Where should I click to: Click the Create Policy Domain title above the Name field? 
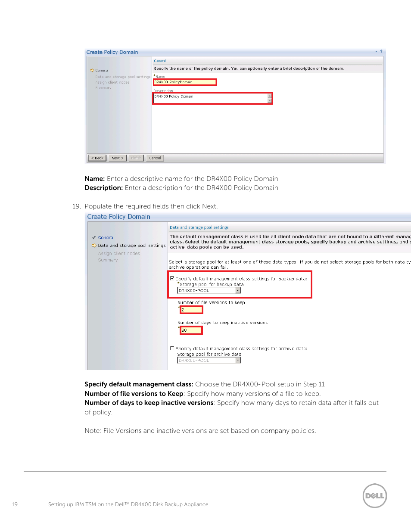(112, 52)
